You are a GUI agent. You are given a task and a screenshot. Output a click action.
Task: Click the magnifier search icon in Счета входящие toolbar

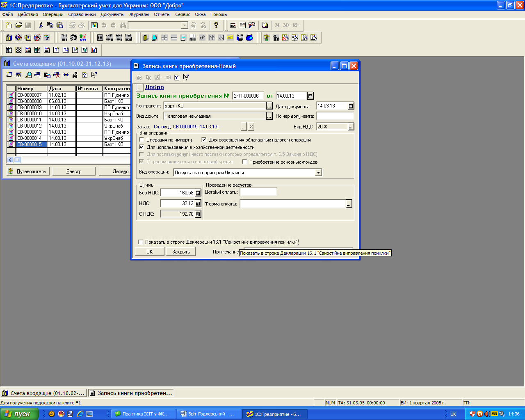coord(28,75)
